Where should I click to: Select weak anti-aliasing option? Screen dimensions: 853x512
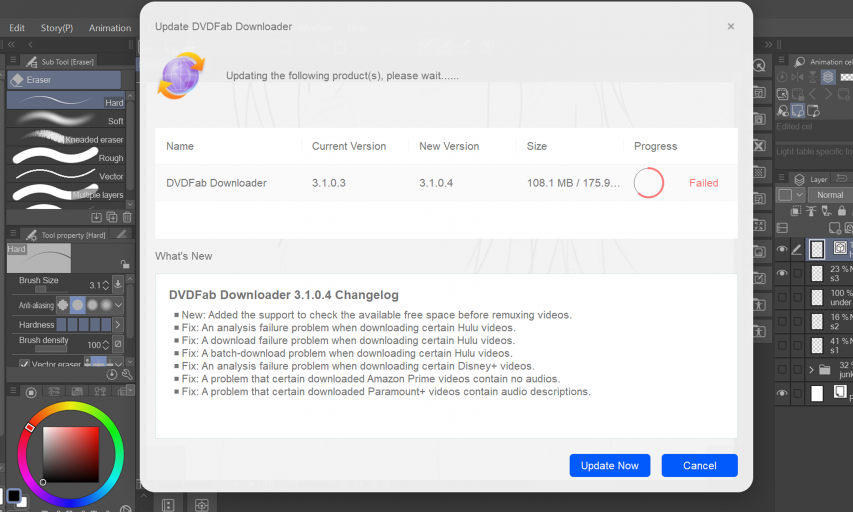tap(78, 305)
